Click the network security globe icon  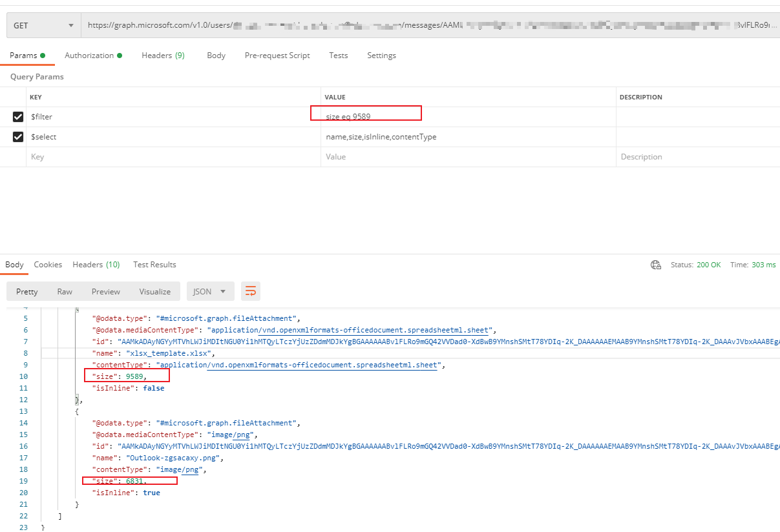click(655, 264)
